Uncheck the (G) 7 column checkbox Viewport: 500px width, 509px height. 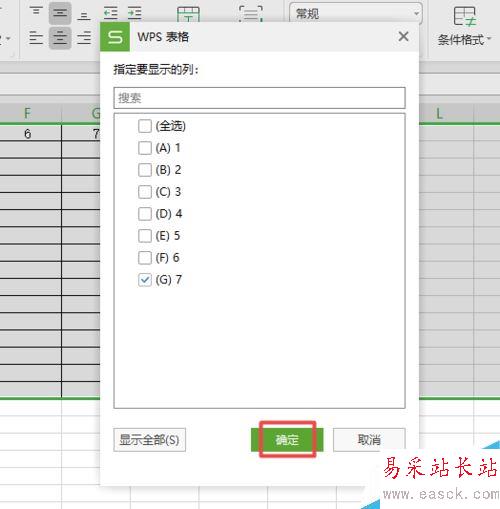click(145, 280)
